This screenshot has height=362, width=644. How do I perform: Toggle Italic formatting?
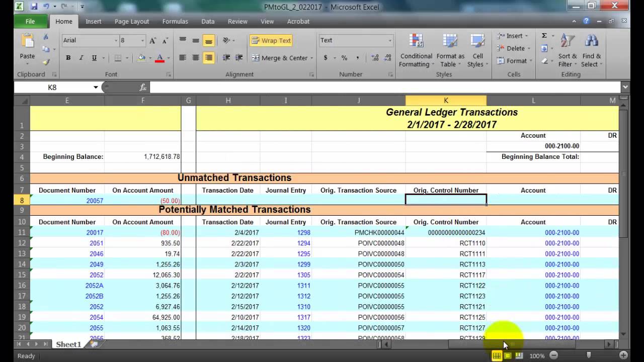pyautogui.click(x=81, y=58)
